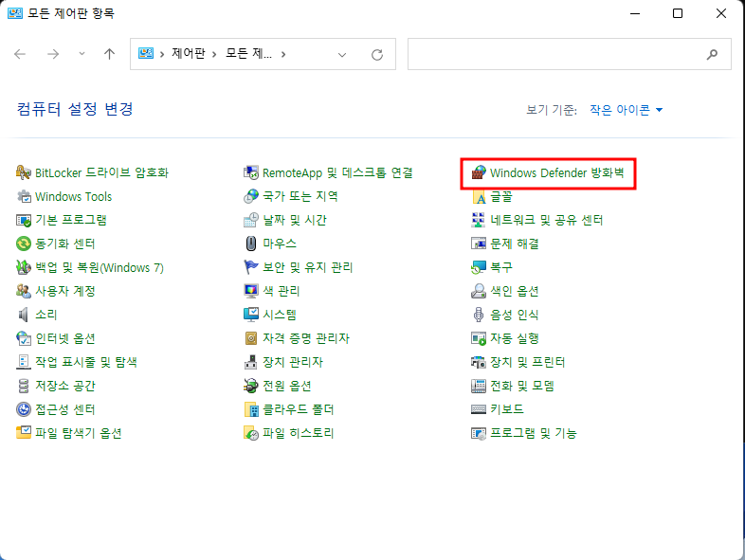Click the 국가 또는 지역 globe icon

tap(251, 196)
